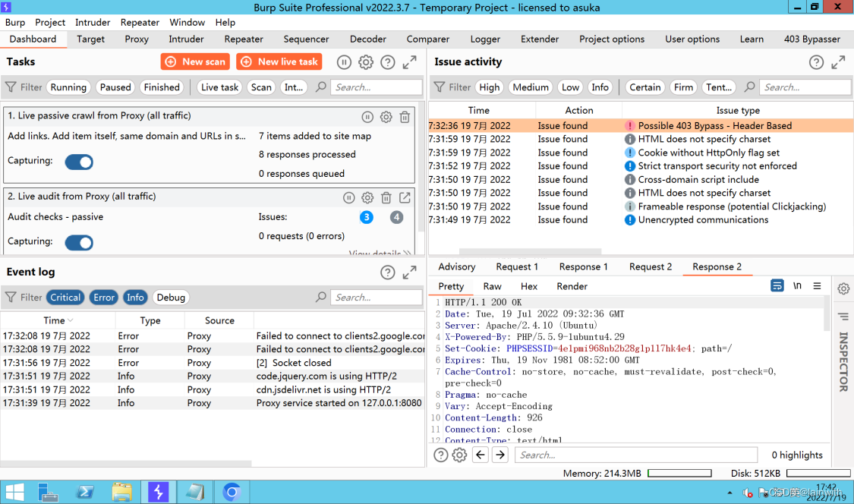Screen dimensions: 854x504
Task: Expand the Tasks panel to full size
Action: pyautogui.click(x=410, y=62)
